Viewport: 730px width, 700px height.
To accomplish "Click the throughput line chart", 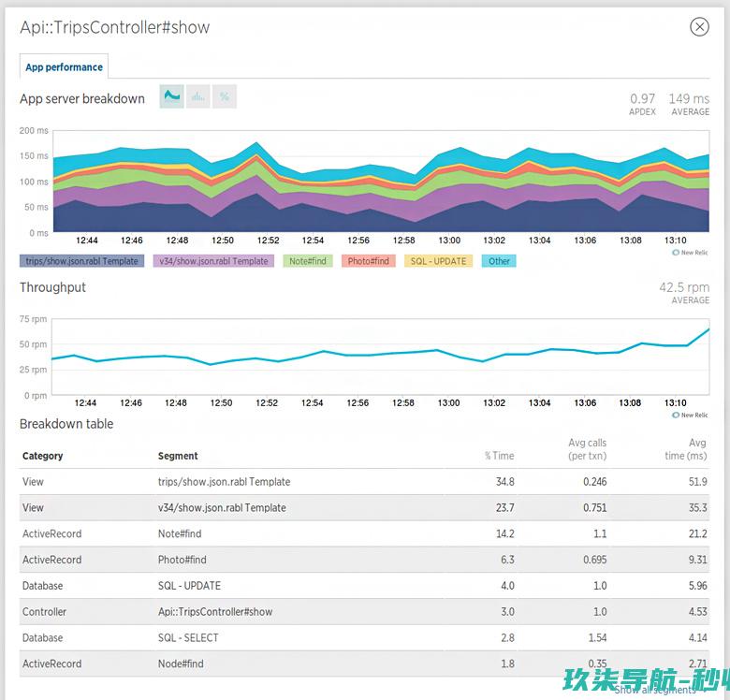I will [x=381, y=357].
